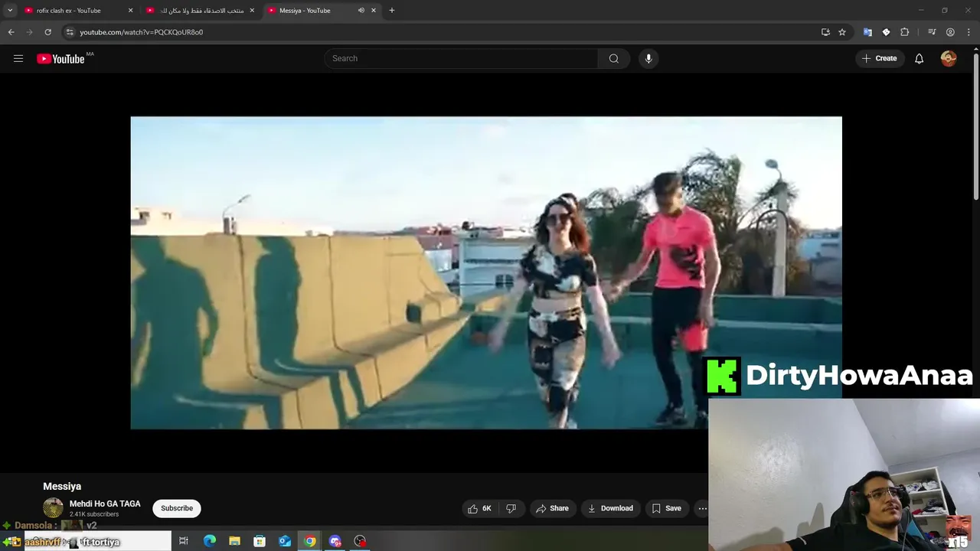980x551 pixels.
Task: Click the browser address bar URL
Action: [x=141, y=32]
